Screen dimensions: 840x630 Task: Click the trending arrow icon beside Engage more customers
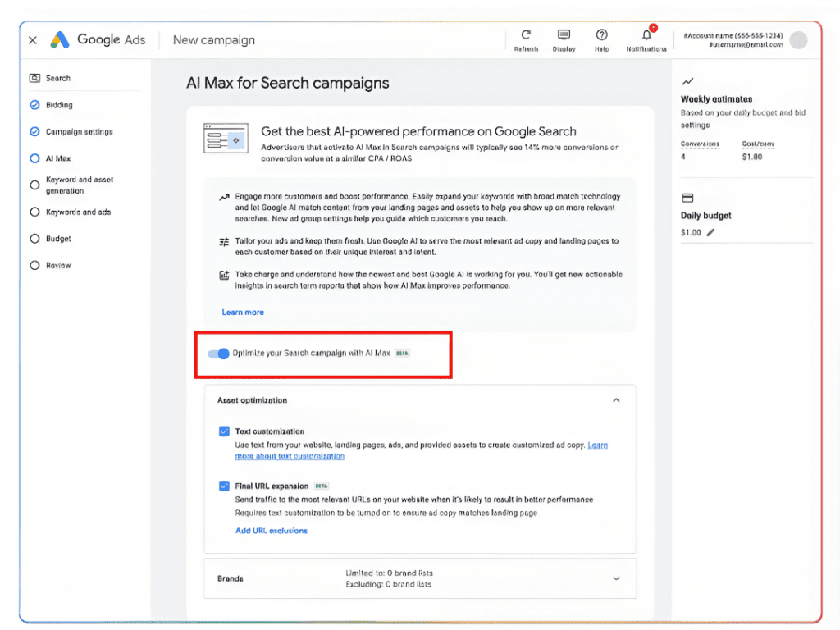coord(224,197)
